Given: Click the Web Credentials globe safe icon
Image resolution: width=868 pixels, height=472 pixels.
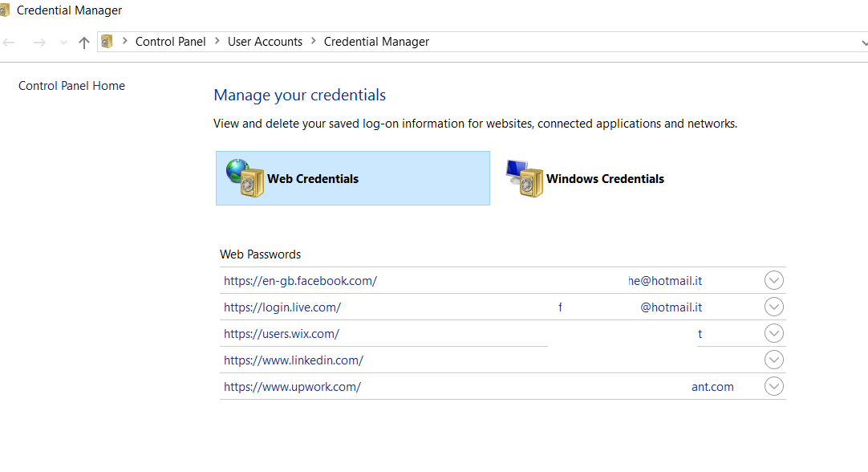Looking at the screenshot, I should (x=245, y=178).
